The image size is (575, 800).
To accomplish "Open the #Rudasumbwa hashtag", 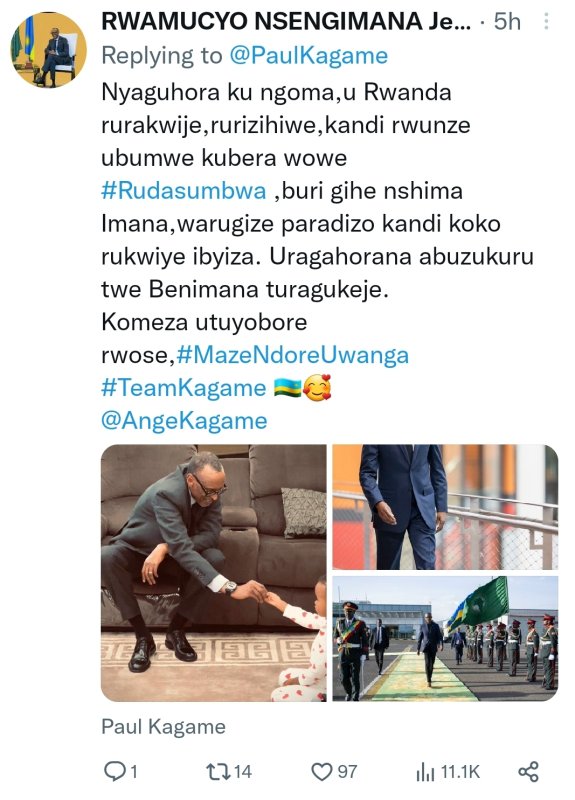I will pyautogui.click(x=184, y=191).
